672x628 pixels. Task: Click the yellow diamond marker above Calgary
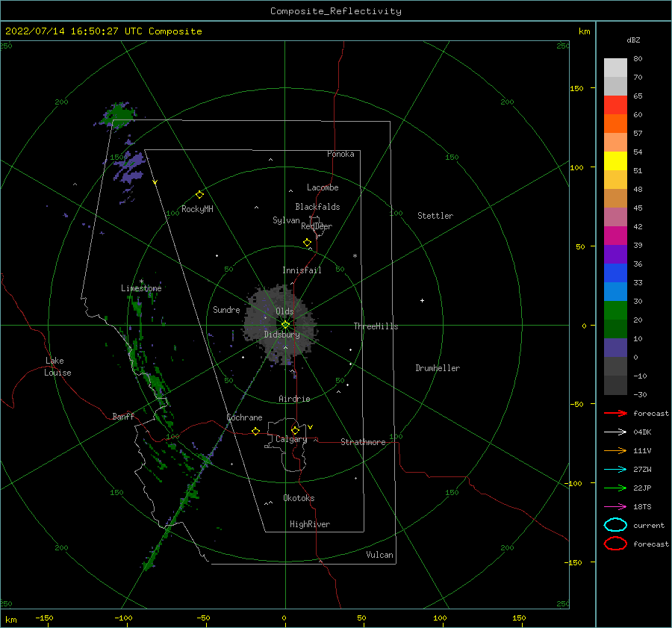[x=295, y=430]
